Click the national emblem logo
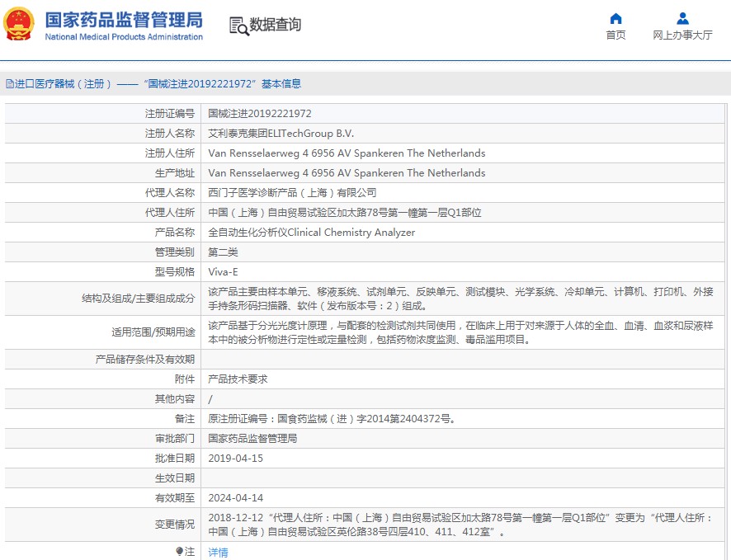Screen dimensions: 731x560 click(20, 25)
